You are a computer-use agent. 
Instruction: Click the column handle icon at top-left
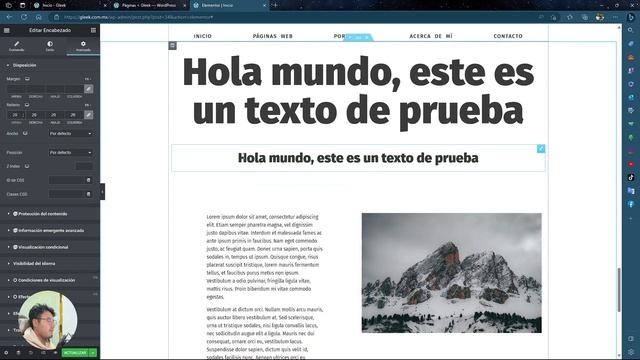click(173, 46)
